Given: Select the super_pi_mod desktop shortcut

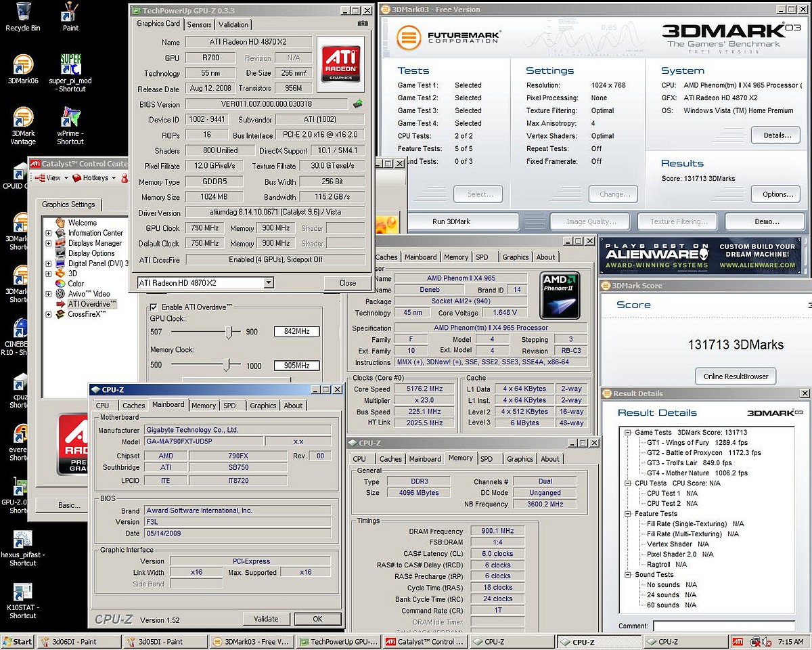Looking at the screenshot, I should [70, 73].
